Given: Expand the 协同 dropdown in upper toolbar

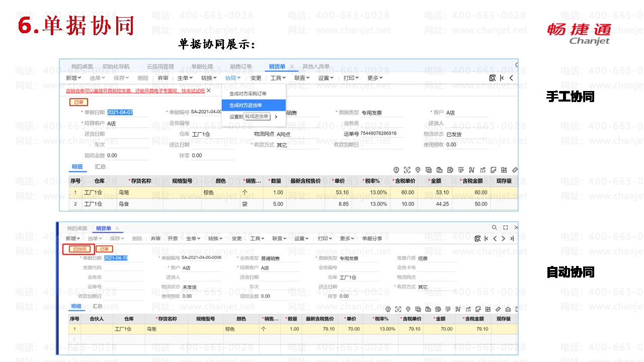Looking at the screenshot, I should pos(232,78).
